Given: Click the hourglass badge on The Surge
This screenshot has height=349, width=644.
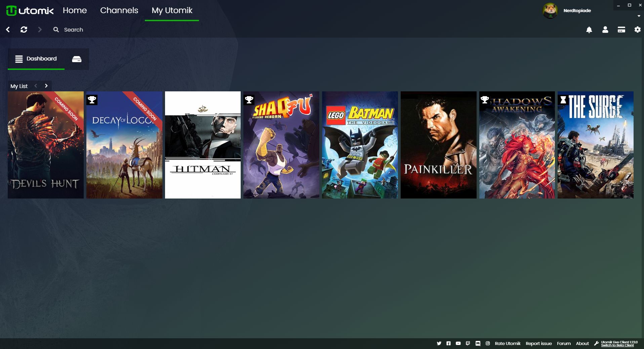Looking at the screenshot, I should (x=563, y=100).
